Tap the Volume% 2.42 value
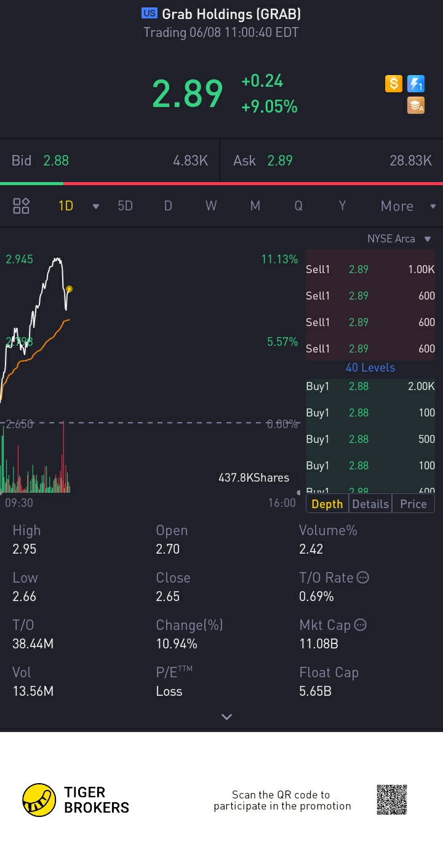 click(311, 549)
